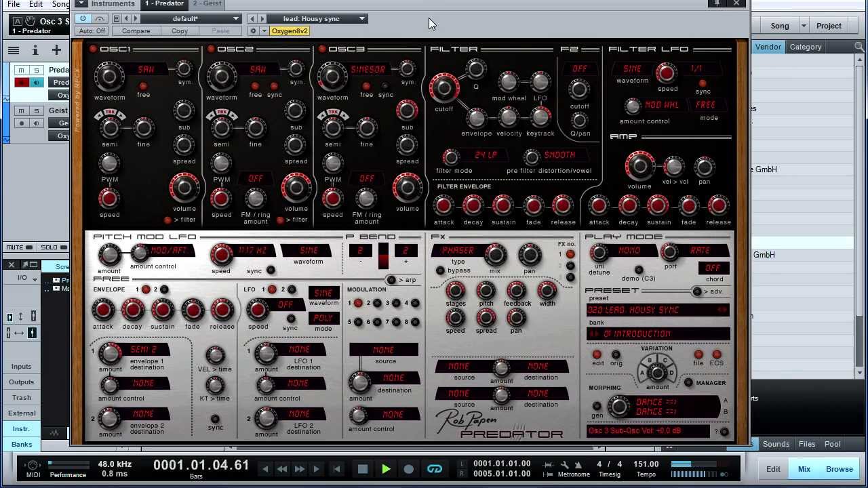868x488 pixels.
Task: Click the tempo value 151.00
Action: 646,464
